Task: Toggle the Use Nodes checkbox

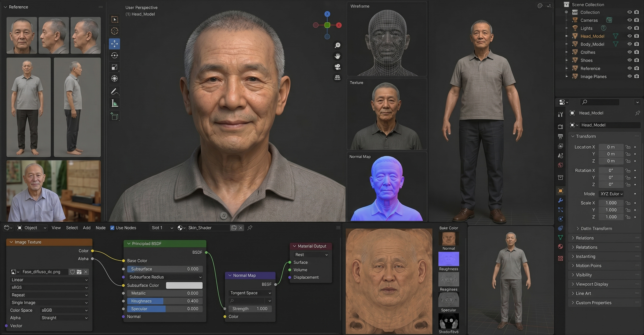Action: (112, 228)
